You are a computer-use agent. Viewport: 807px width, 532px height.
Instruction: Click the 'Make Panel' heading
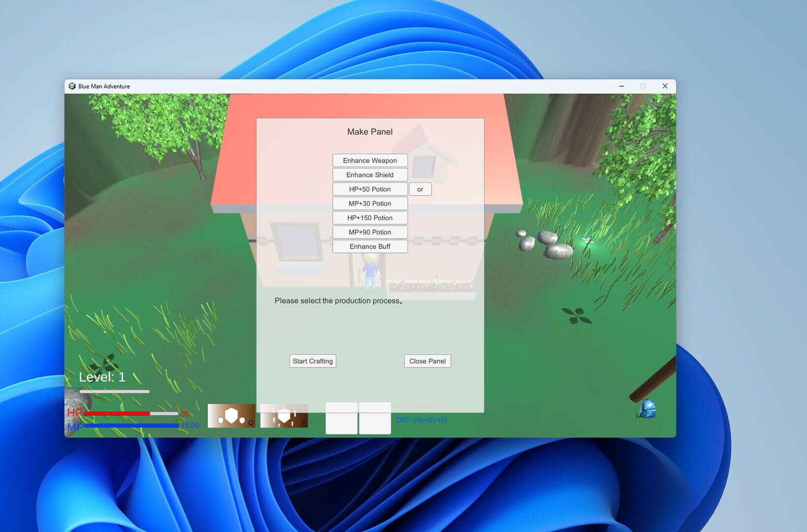(370, 132)
